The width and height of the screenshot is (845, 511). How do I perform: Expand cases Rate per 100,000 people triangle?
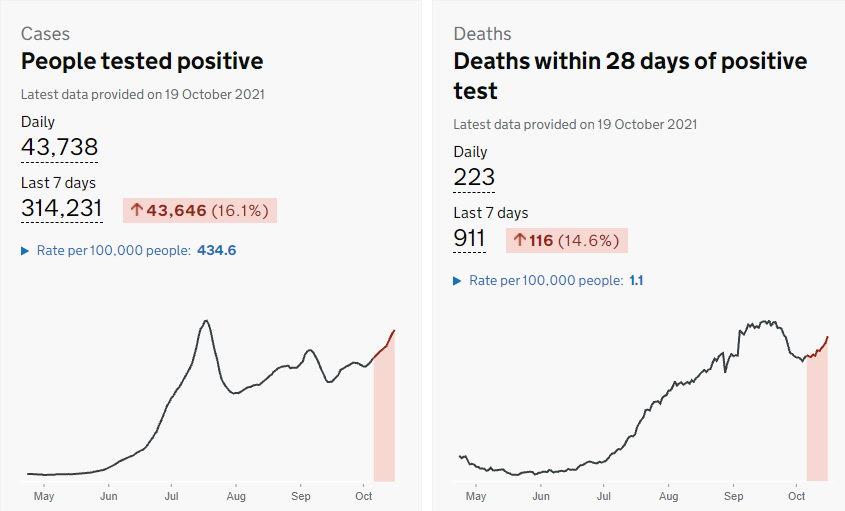click(x=25, y=250)
